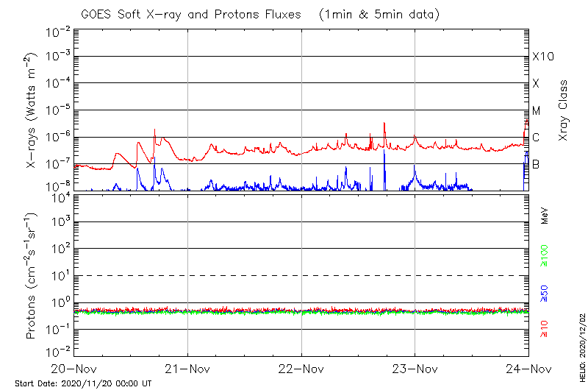Click the 24-Nov date label on x-axis
588x390 pixels.
pos(528,369)
